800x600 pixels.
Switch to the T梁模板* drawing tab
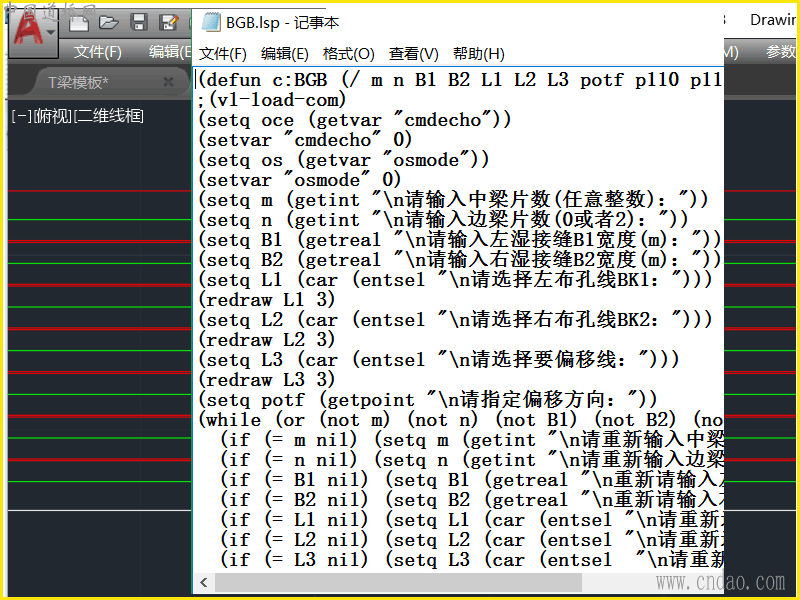click(78, 82)
